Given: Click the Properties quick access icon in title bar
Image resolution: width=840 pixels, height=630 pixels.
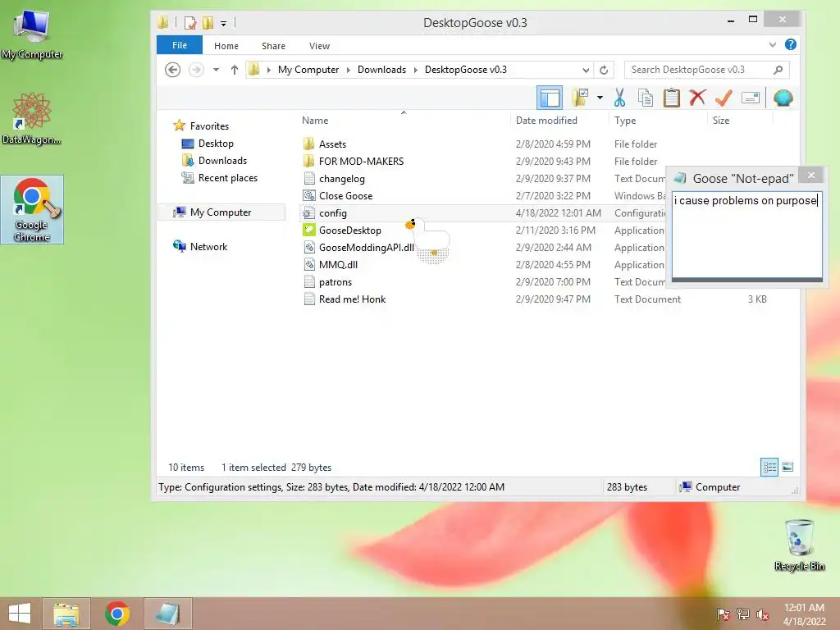Looking at the screenshot, I should pyautogui.click(x=190, y=22).
